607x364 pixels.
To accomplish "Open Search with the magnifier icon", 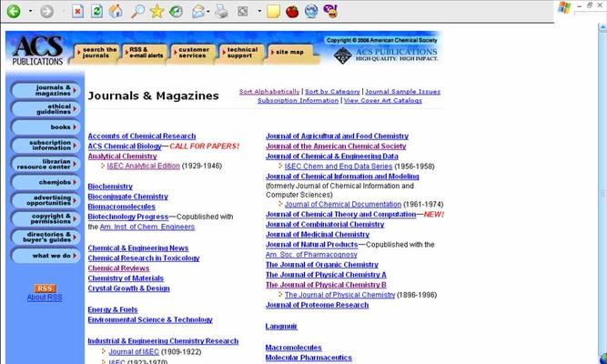I will point(137,11).
